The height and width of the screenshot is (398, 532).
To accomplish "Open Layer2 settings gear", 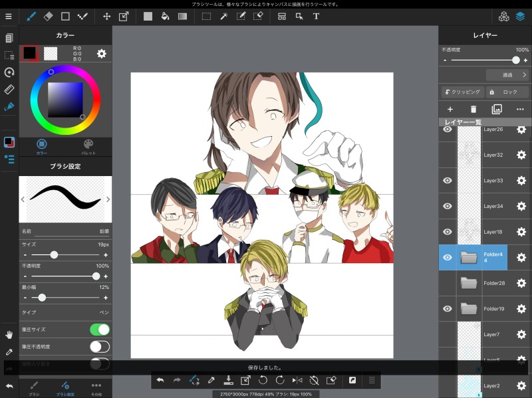I will pos(521,386).
